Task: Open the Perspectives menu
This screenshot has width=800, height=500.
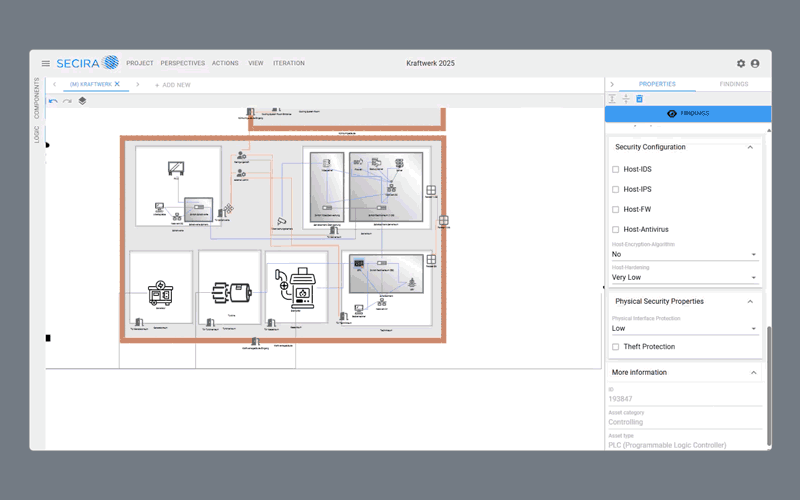Action: (x=182, y=63)
